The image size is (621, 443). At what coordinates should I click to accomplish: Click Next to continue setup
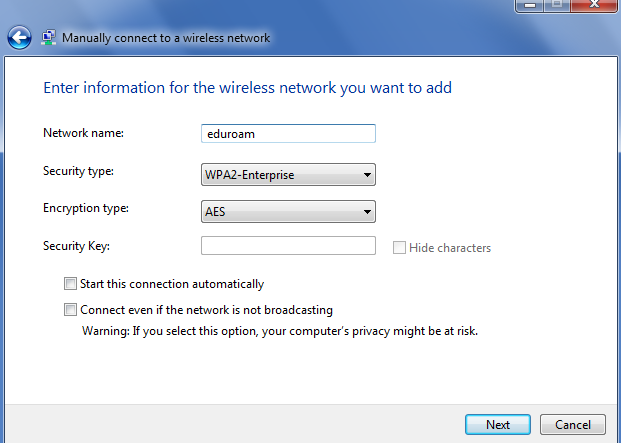pos(498,425)
